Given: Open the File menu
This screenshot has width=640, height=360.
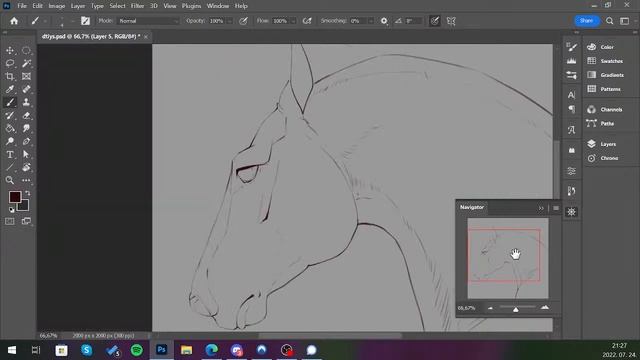Looking at the screenshot, I should (22, 6).
